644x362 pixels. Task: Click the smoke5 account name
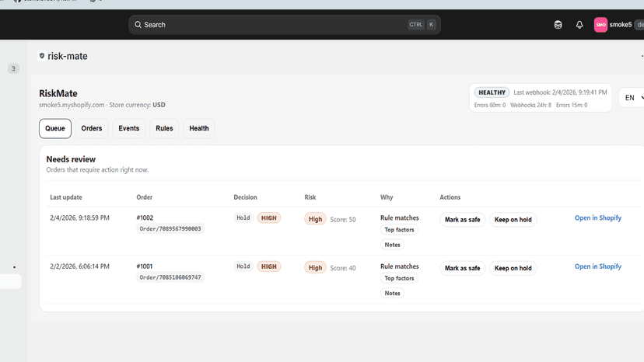[x=620, y=25]
